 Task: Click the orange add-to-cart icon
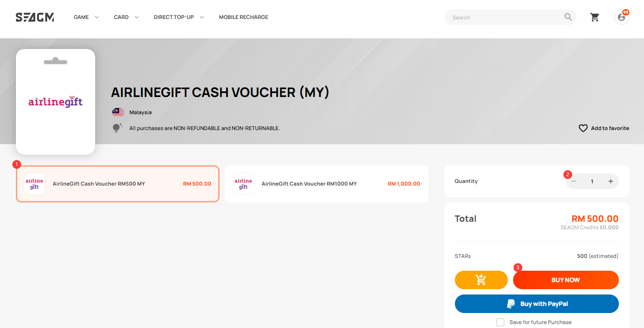coord(481,280)
